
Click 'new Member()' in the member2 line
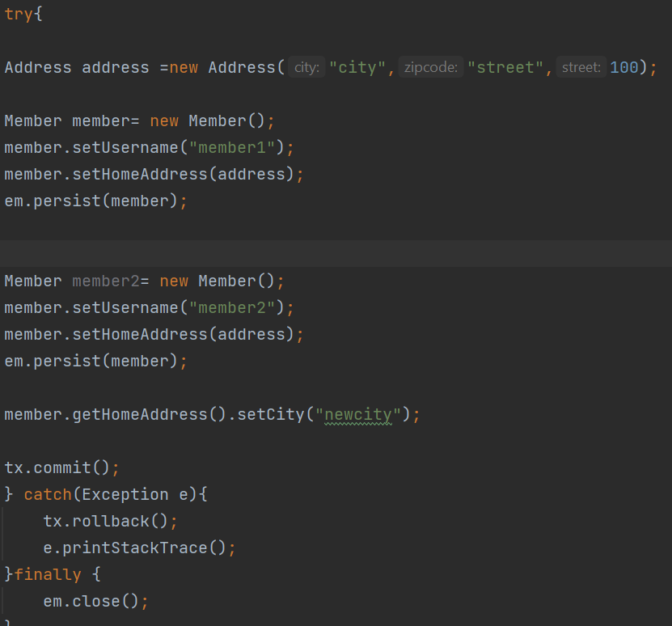click(x=217, y=281)
